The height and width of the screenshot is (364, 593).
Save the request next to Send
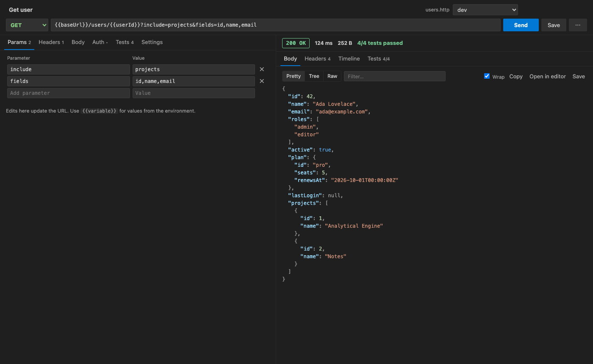[554, 25]
